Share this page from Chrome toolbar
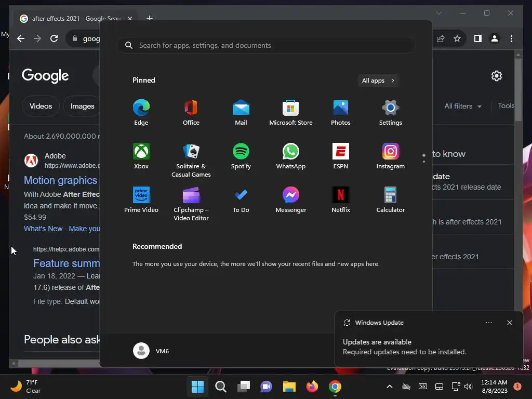Viewport: 532px width, 399px height. point(441,38)
